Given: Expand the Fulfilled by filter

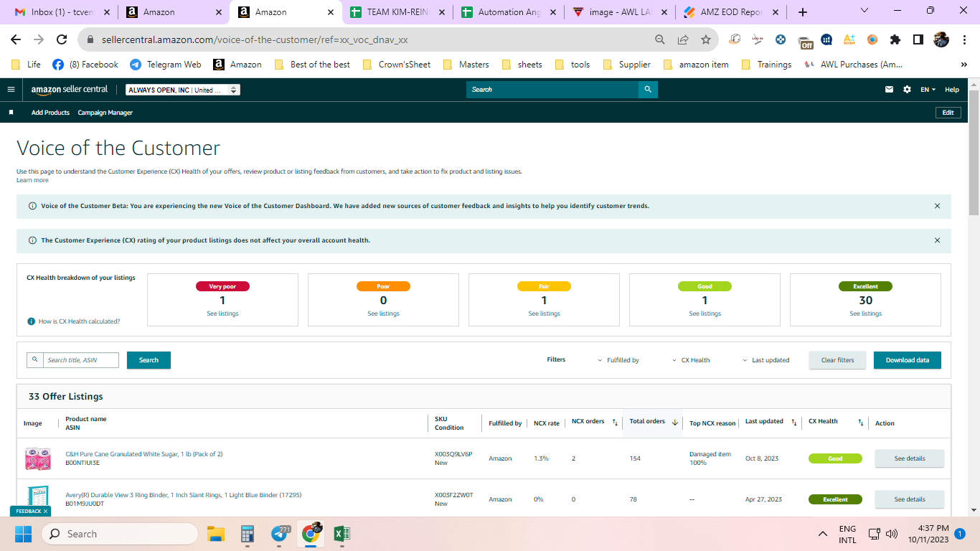Looking at the screenshot, I should tap(618, 360).
